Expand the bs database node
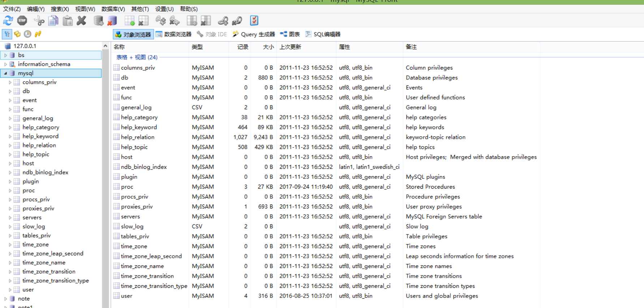Screen dimensions: 644x308 point(5,55)
